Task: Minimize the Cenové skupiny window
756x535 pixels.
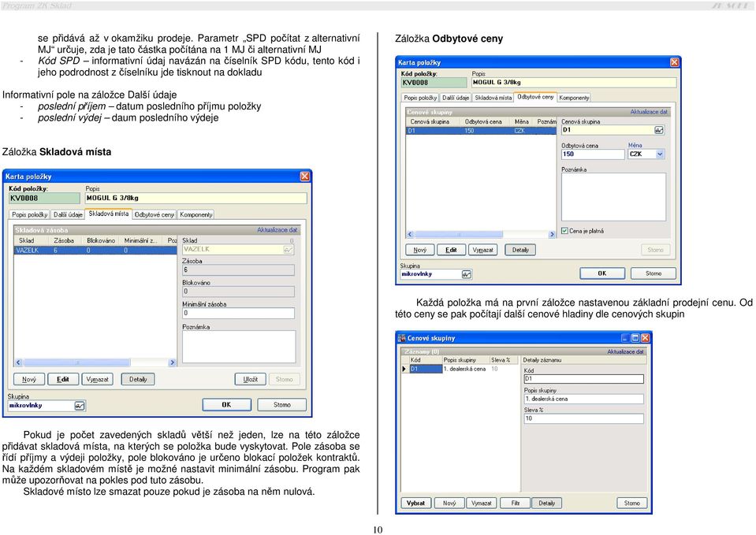Action: (x=625, y=338)
